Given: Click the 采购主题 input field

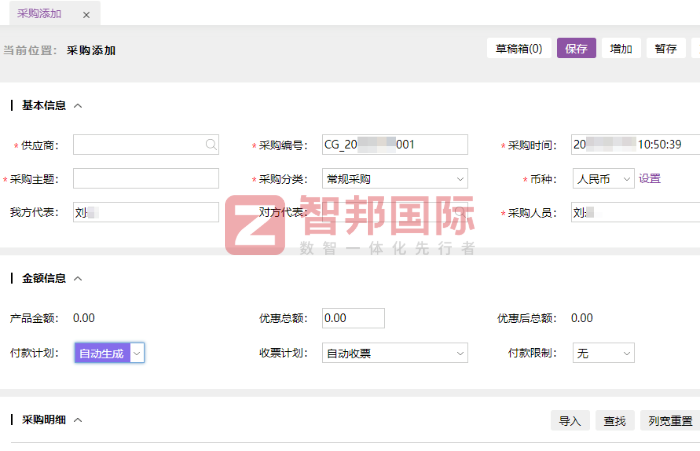Looking at the screenshot, I should (x=146, y=179).
